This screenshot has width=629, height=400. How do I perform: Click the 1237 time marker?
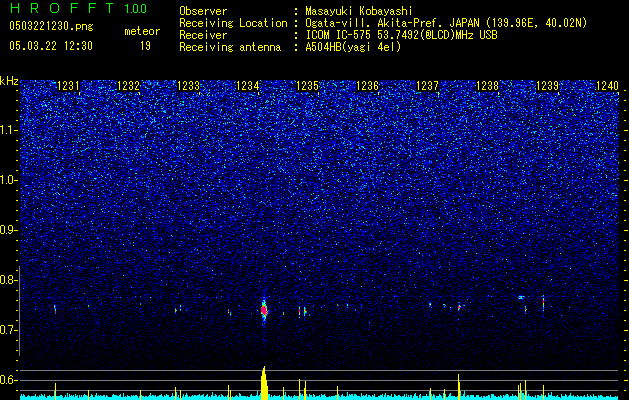427,86
